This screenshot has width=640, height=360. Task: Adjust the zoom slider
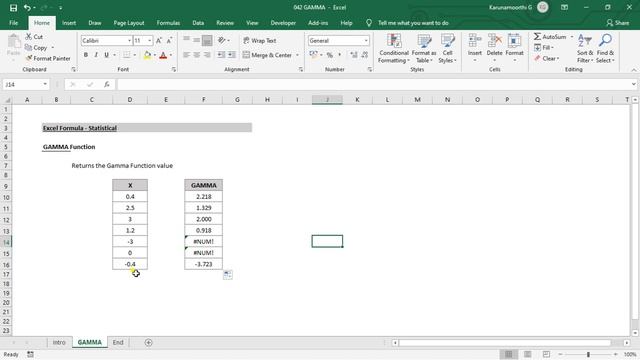[x=588, y=354]
